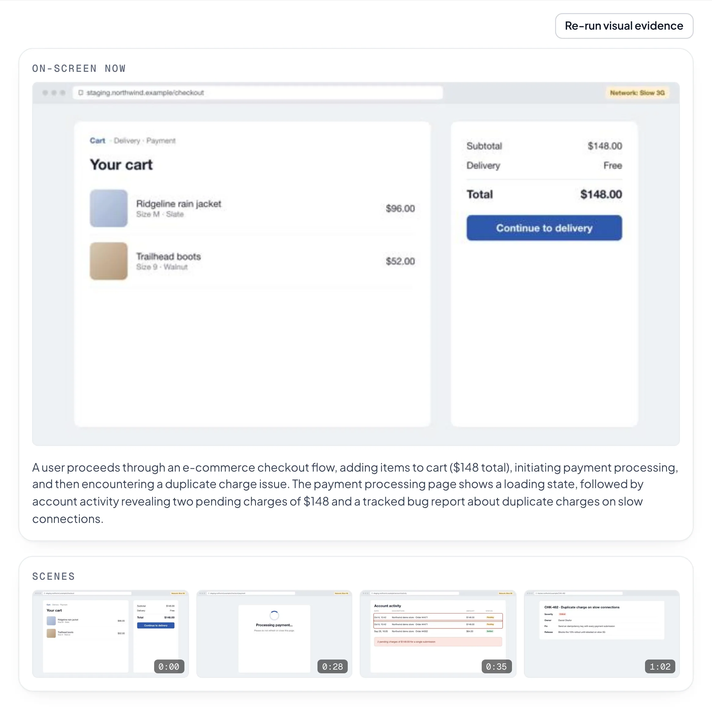Click the Trailhead boots item name
Screen dimensions: 712x728
(x=168, y=256)
